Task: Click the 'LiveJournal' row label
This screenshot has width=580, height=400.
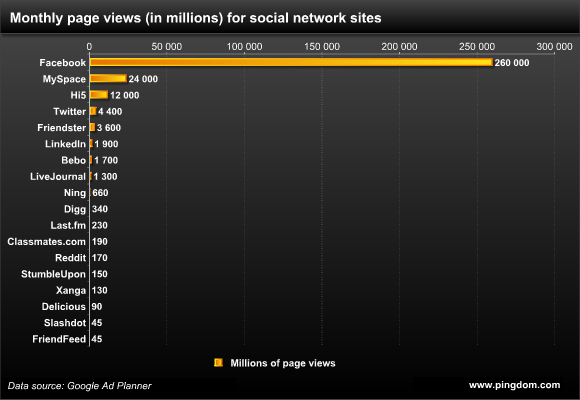Action: [58, 177]
